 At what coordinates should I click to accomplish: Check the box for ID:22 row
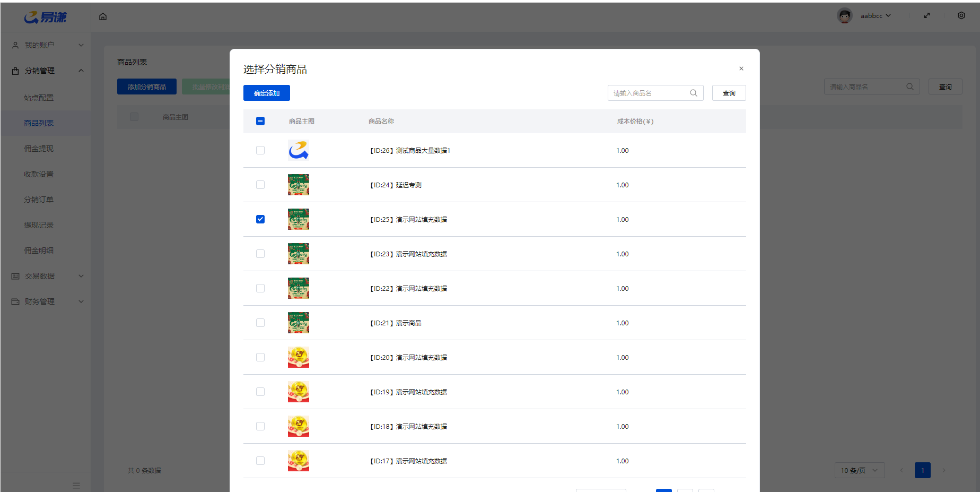point(260,288)
